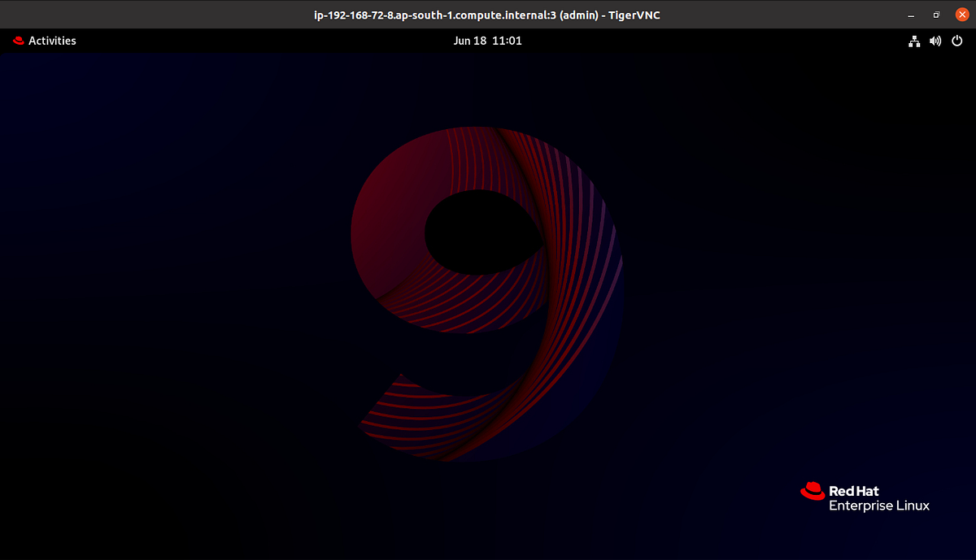Click the red close icon on title bar
The image size is (976, 560).
(961, 14)
